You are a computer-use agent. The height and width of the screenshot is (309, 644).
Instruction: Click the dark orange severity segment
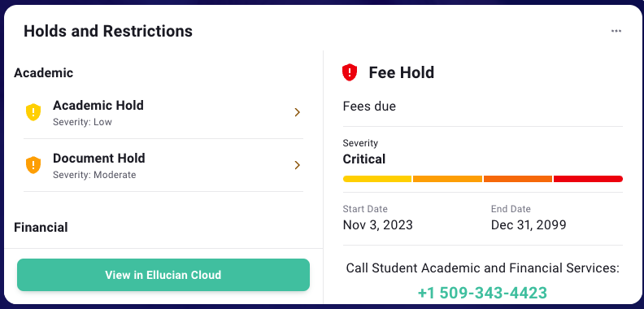[x=518, y=179]
